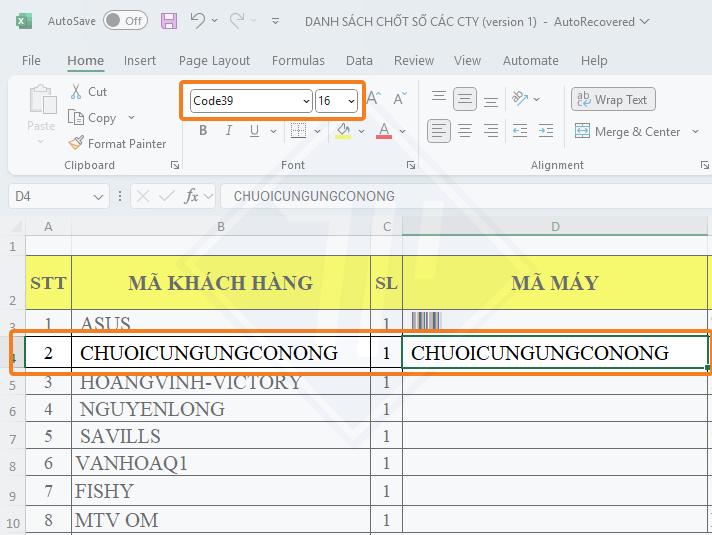Open the Insert ribbon tab

click(140, 61)
